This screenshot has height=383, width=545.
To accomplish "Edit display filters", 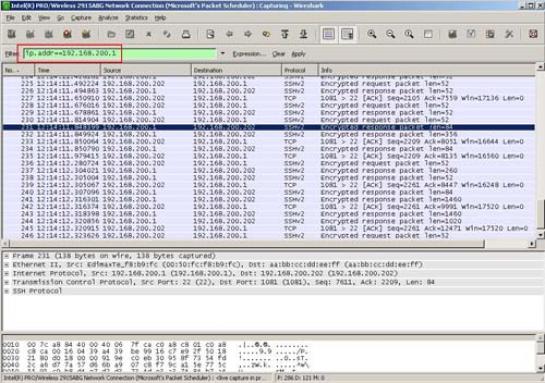I will [x=471, y=34].
